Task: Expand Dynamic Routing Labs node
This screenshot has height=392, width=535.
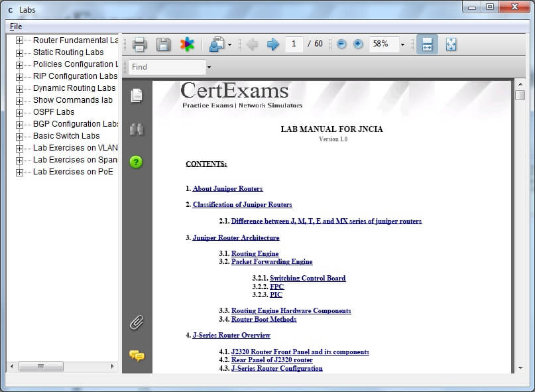Action: [x=19, y=89]
